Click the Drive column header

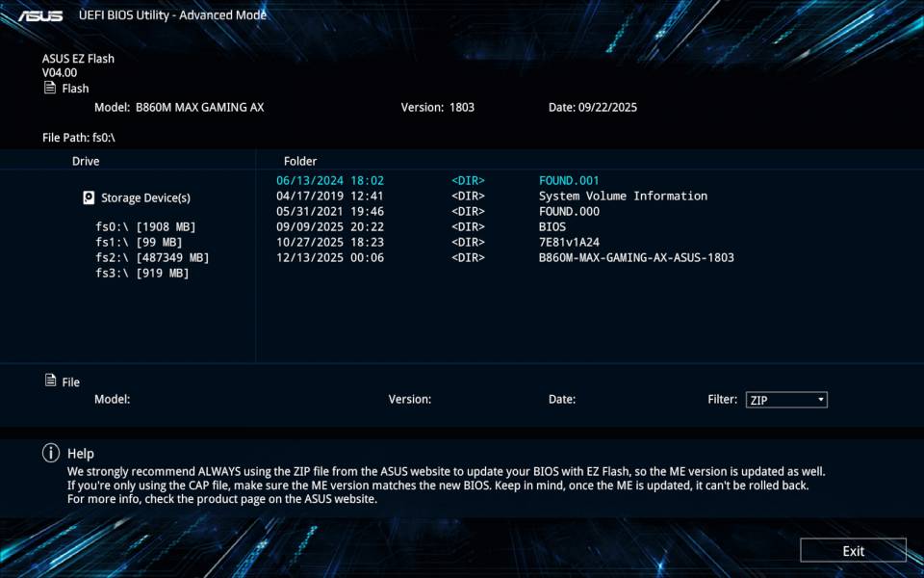click(x=85, y=161)
